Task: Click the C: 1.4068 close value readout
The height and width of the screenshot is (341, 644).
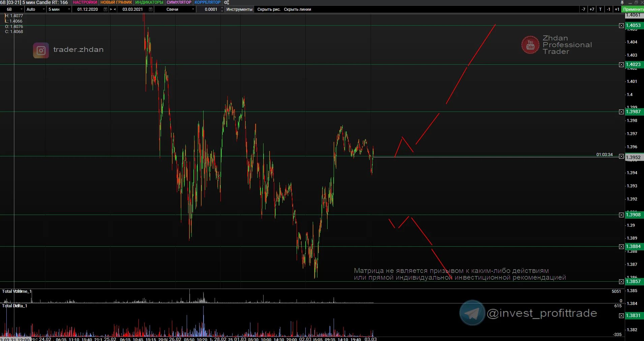Action: point(14,32)
